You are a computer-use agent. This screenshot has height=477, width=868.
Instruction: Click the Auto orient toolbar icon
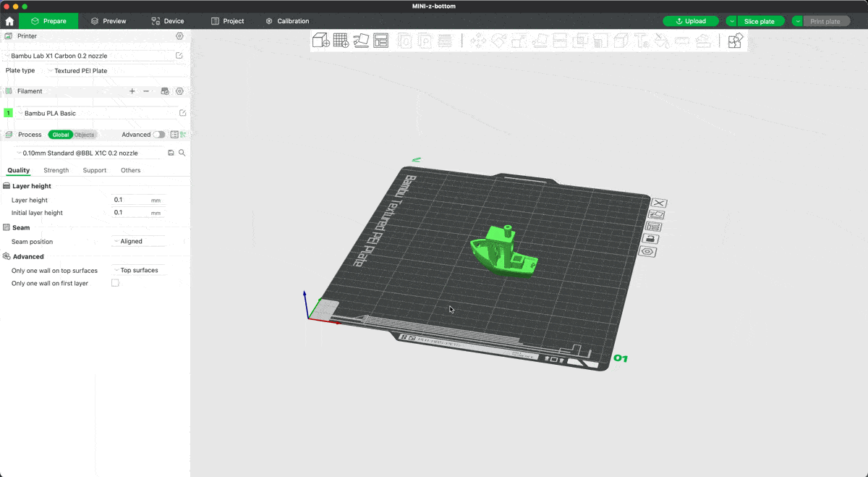[x=361, y=41]
